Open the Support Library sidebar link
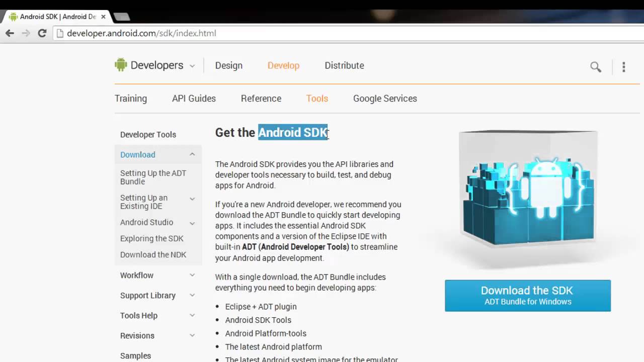This screenshot has width=644, height=362. click(x=148, y=295)
